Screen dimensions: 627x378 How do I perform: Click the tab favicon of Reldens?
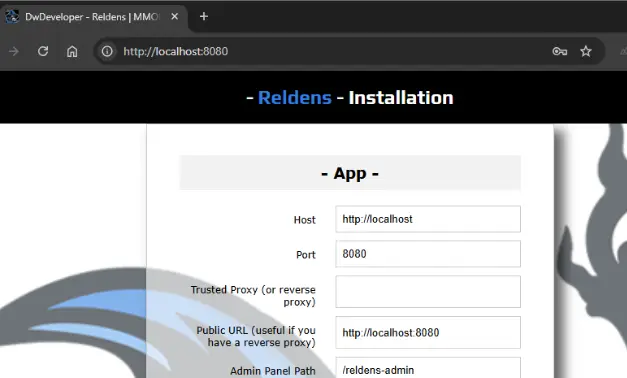[x=12, y=17]
